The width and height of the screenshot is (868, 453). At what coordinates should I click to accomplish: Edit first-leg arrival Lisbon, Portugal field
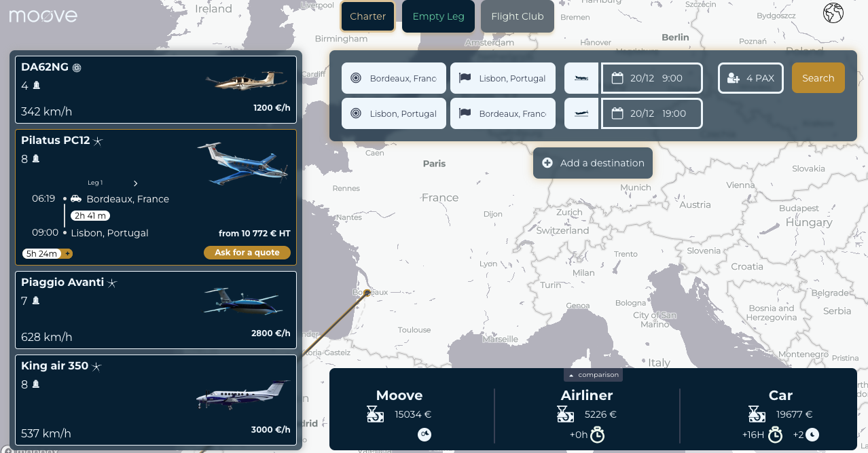(x=503, y=78)
